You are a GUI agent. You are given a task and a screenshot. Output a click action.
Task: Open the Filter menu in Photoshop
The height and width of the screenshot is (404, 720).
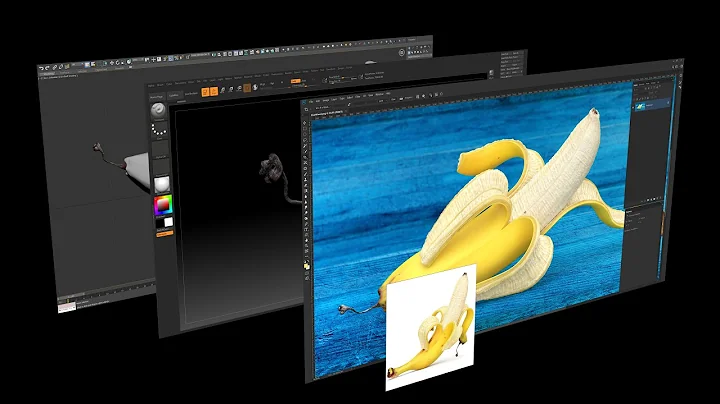point(358,97)
